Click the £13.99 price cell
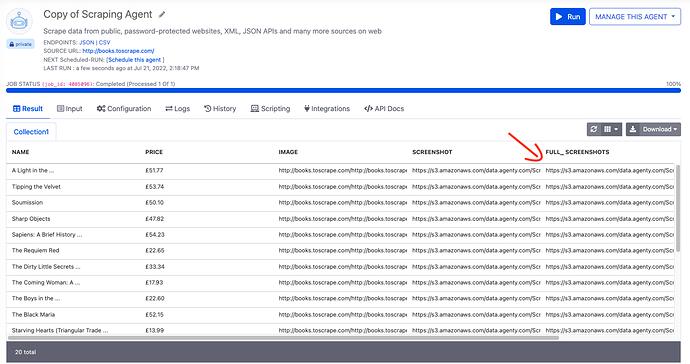Screen dimensions: 690x364 tap(154, 331)
